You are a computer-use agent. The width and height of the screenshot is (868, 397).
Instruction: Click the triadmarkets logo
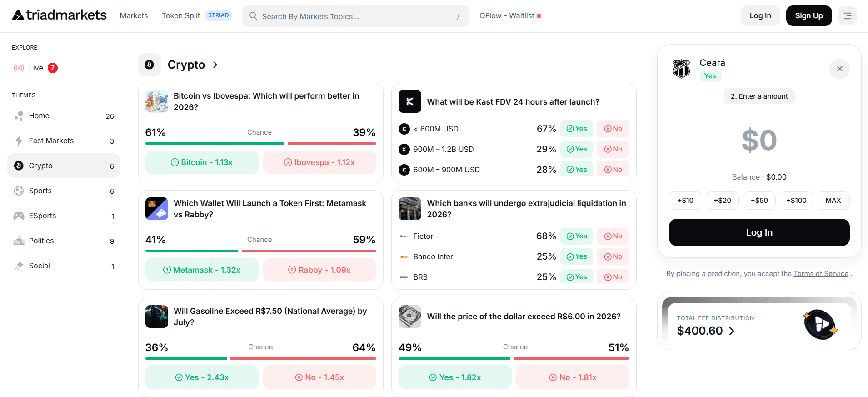pyautogui.click(x=59, y=15)
